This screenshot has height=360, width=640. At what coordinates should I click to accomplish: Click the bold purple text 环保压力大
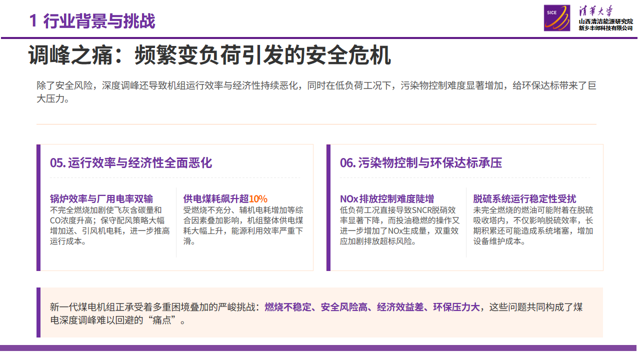[456, 307]
